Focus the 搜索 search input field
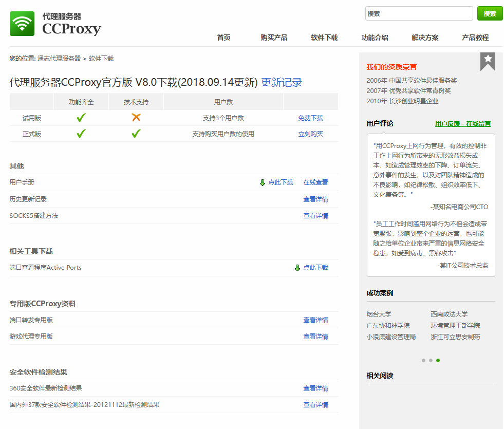This screenshot has height=429, width=504. 419,13
